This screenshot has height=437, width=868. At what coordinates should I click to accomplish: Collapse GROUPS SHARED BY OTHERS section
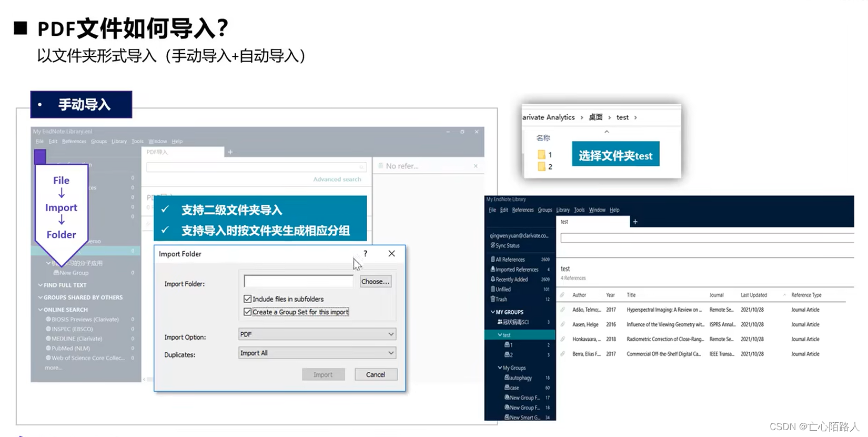coord(41,297)
